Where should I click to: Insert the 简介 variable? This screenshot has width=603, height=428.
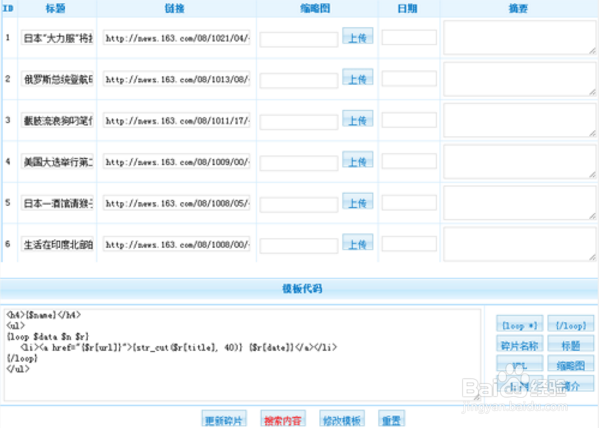point(571,384)
